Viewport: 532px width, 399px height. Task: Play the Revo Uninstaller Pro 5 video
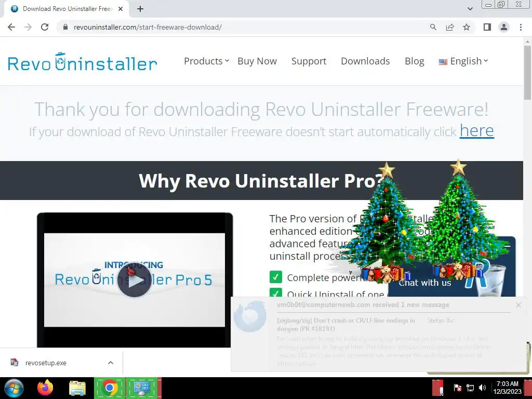(x=135, y=280)
